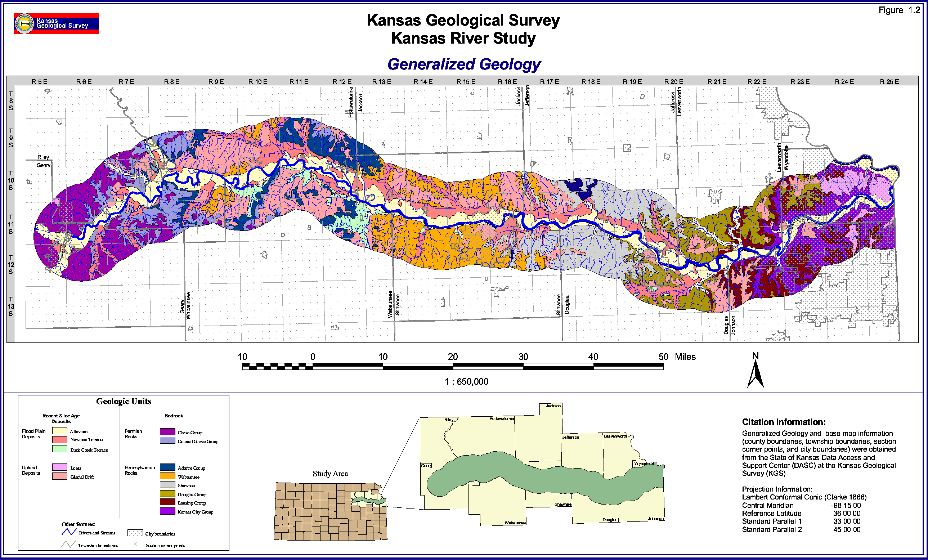Click the 'Flood Plain Deposits' legend label
The height and width of the screenshot is (560, 928).
(x=33, y=434)
